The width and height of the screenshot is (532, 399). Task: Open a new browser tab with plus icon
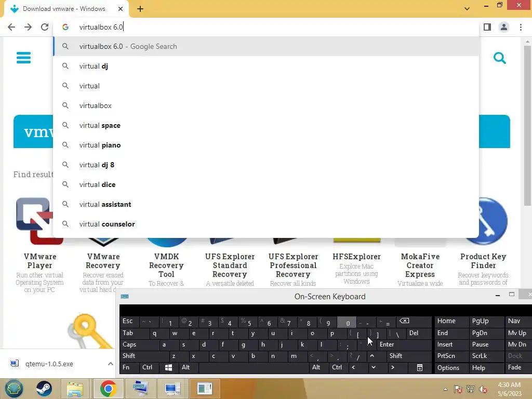[x=140, y=9]
